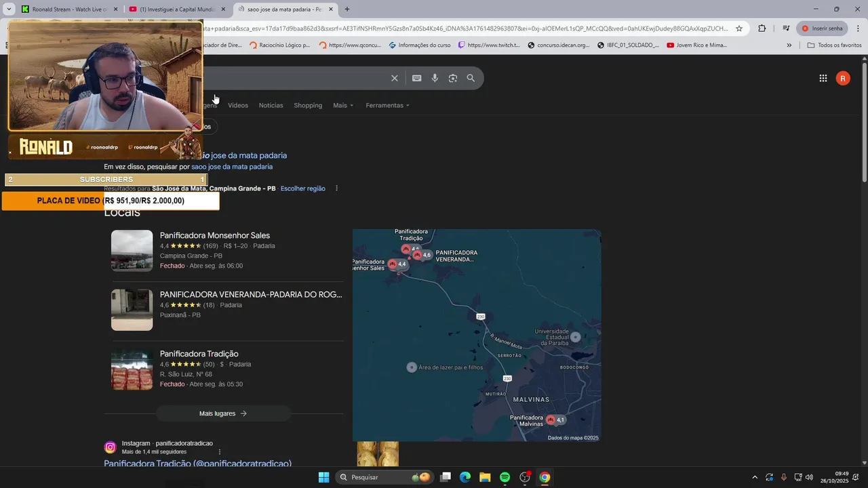The image size is (868, 488).
Task: Open Panificadora Monsenhor Sales listing
Action: click(215, 236)
